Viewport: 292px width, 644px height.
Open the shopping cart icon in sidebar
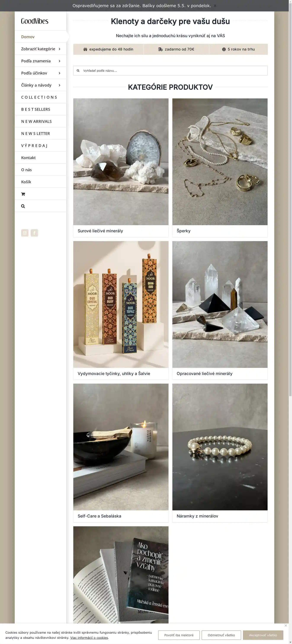pos(23,194)
